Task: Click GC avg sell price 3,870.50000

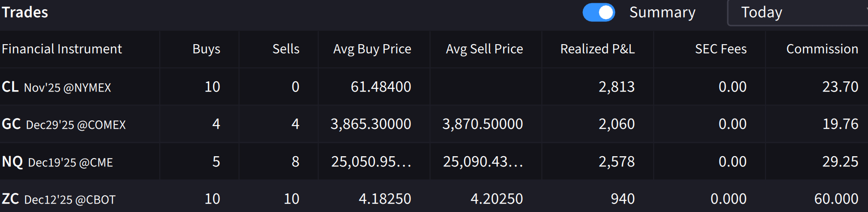Action: coord(482,124)
